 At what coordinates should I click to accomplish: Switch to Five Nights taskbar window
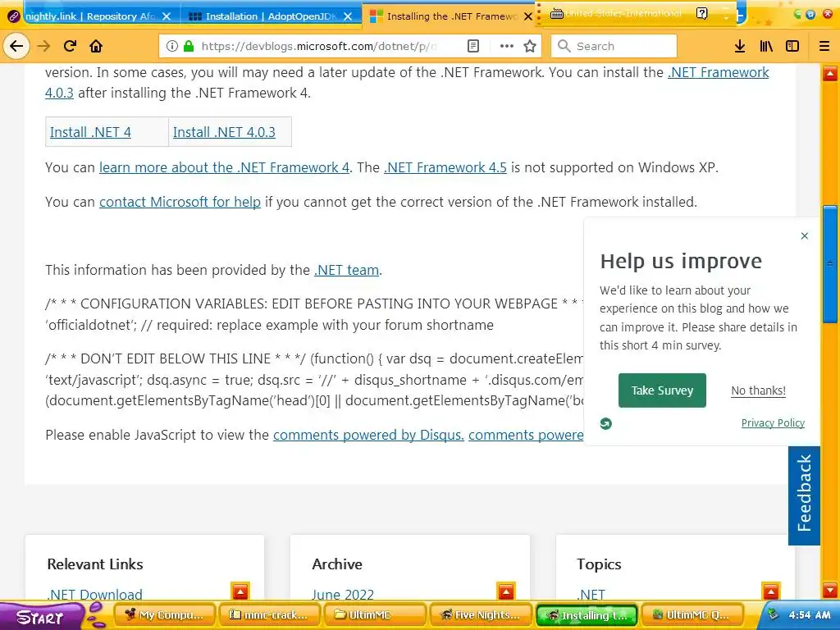[481, 614]
